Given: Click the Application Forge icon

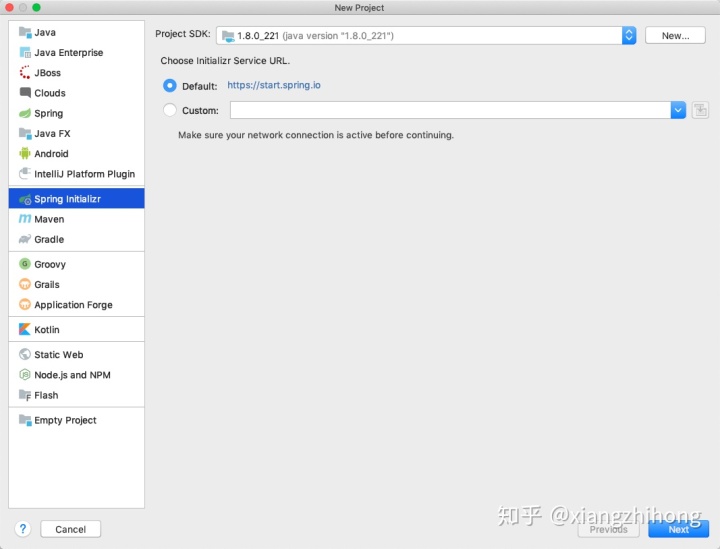Looking at the screenshot, I should pos(25,304).
